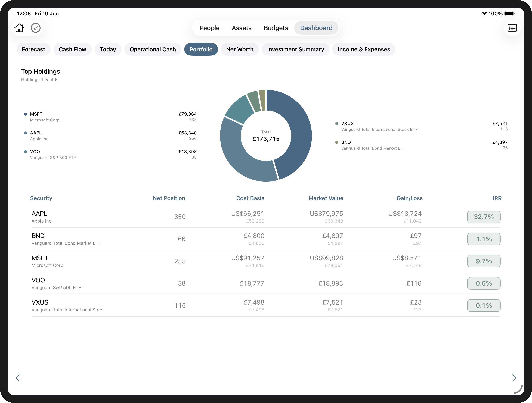This screenshot has width=532, height=403.
Task: Select the Dashboard tab
Action: [316, 28]
